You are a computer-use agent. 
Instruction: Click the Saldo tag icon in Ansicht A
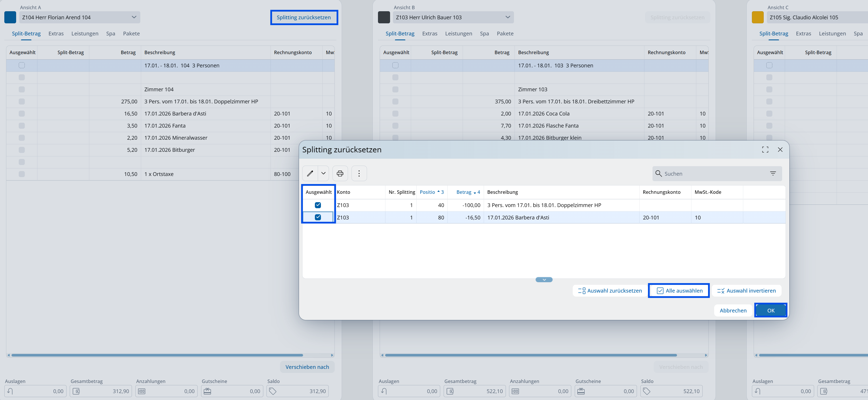tap(273, 391)
